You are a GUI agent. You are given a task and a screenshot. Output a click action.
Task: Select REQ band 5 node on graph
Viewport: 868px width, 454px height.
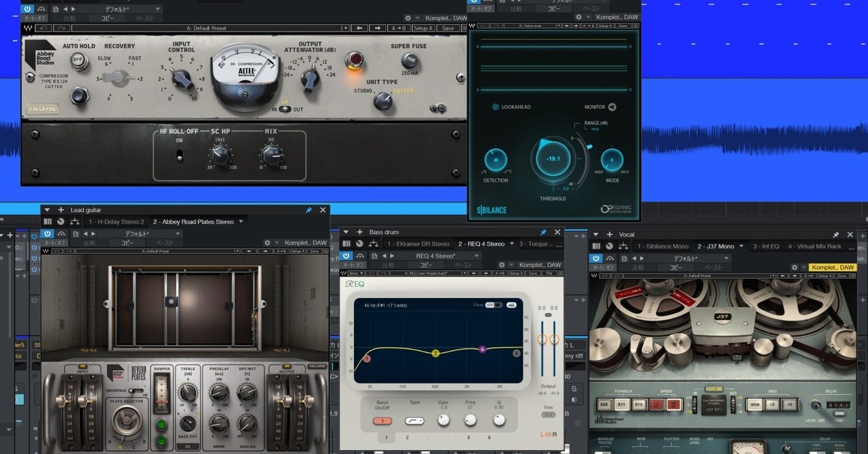click(483, 350)
